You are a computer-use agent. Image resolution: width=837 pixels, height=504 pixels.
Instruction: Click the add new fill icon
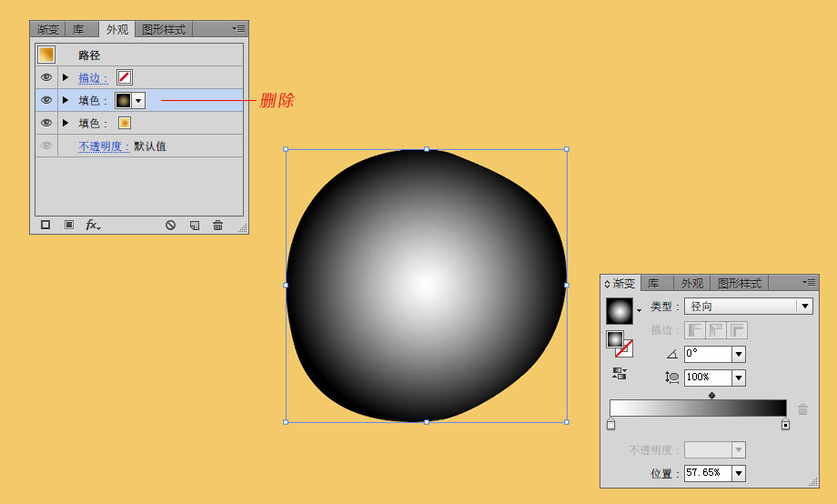pos(69,225)
